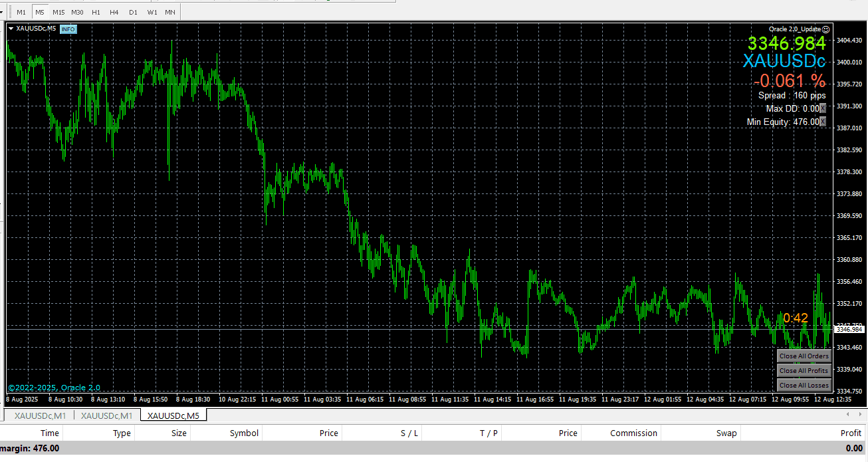This screenshot has width=868, height=462.
Task: Open toolbar options dropdown left of M1
Action: coord(2,12)
